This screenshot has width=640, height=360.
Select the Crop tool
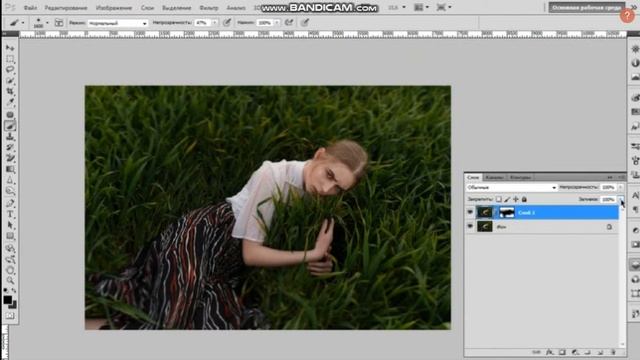[x=10, y=91]
